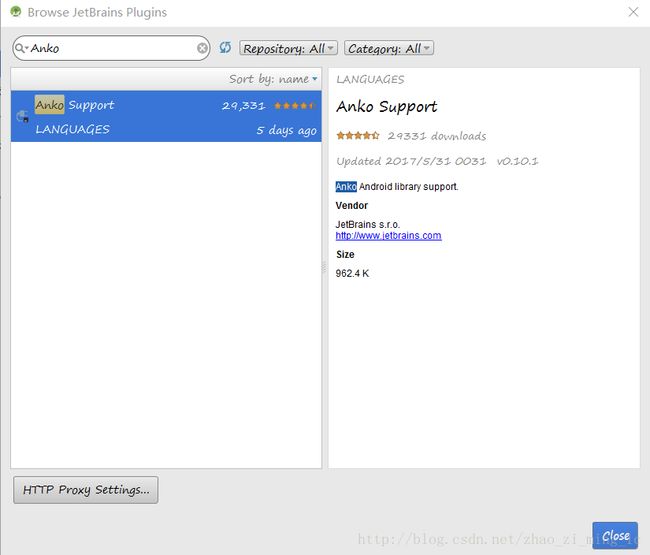
Task: Click the window X close button
Action: click(x=633, y=12)
